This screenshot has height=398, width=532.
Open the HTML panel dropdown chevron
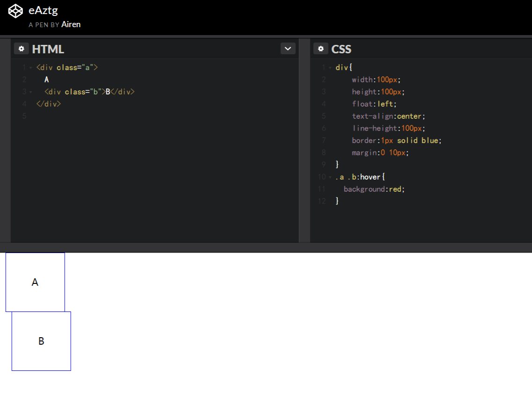pos(287,49)
